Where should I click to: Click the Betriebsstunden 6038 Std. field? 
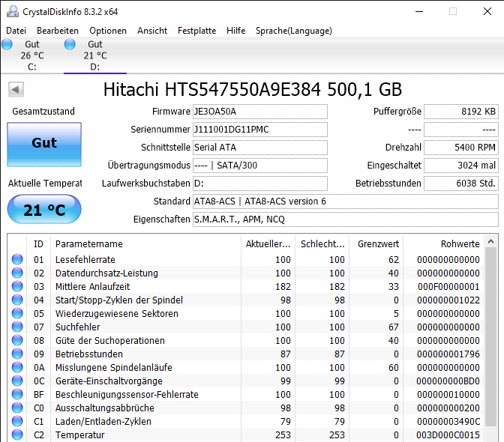[x=461, y=184]
